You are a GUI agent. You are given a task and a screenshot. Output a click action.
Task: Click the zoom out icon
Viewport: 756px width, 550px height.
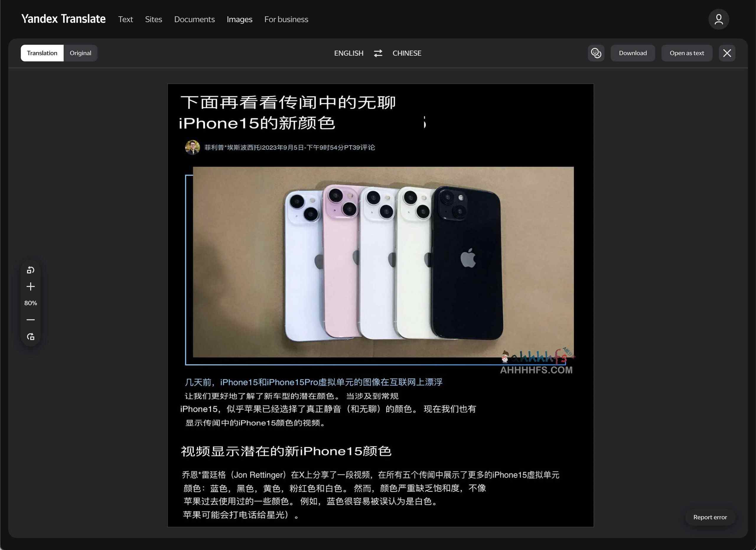(30, 320)
